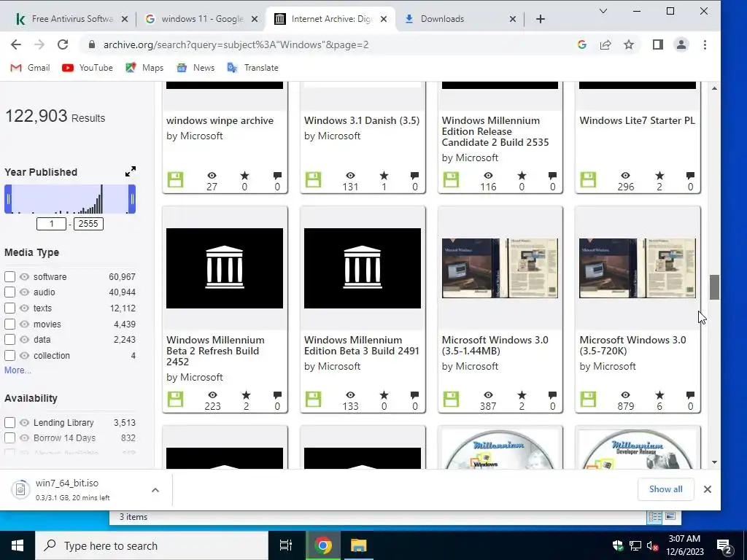Check the Lending Library availability checkbox
Viewport: 747px width, 560px height.
(x=9, y=422)
